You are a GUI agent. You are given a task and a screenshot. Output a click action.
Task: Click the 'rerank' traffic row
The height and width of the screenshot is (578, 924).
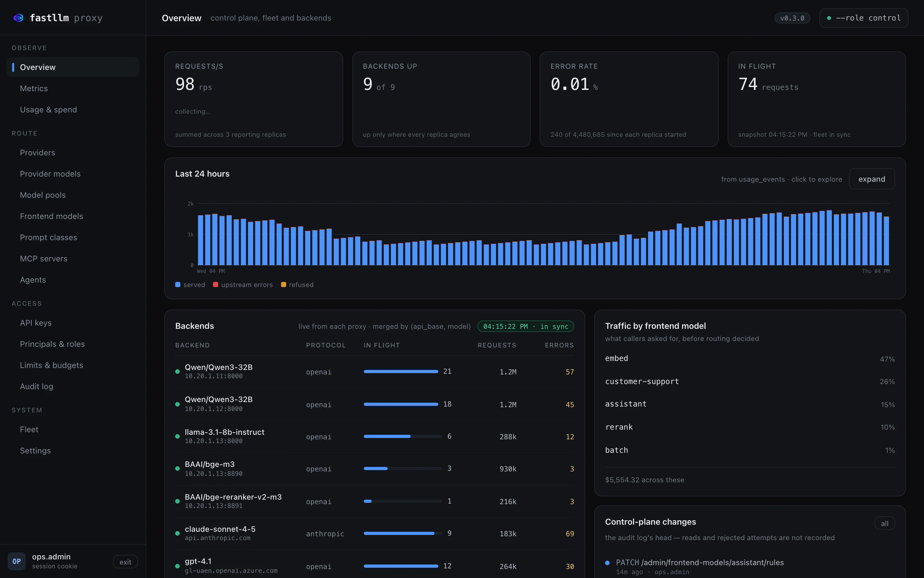(x=750, y=427)
